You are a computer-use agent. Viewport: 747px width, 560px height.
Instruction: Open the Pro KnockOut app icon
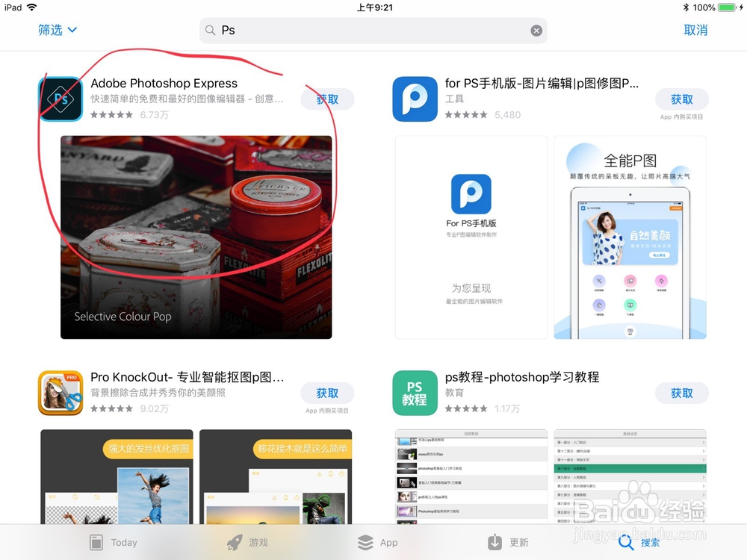[61, 393]
